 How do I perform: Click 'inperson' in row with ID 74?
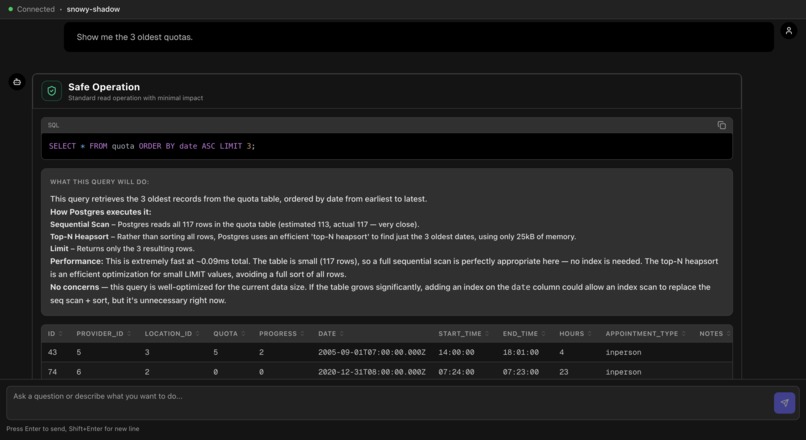click(623, 372)
